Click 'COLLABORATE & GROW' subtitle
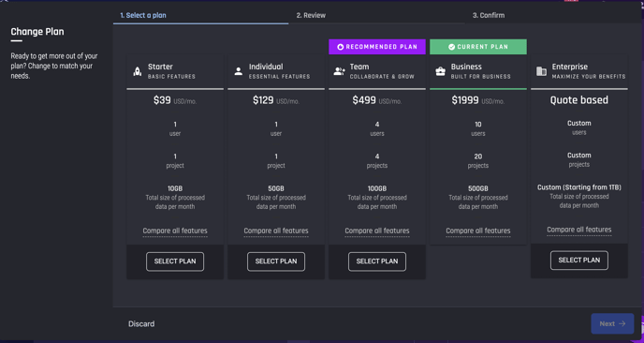Image resolution: width=644 pixels, height=343 pixels. (x=382, y=77)
